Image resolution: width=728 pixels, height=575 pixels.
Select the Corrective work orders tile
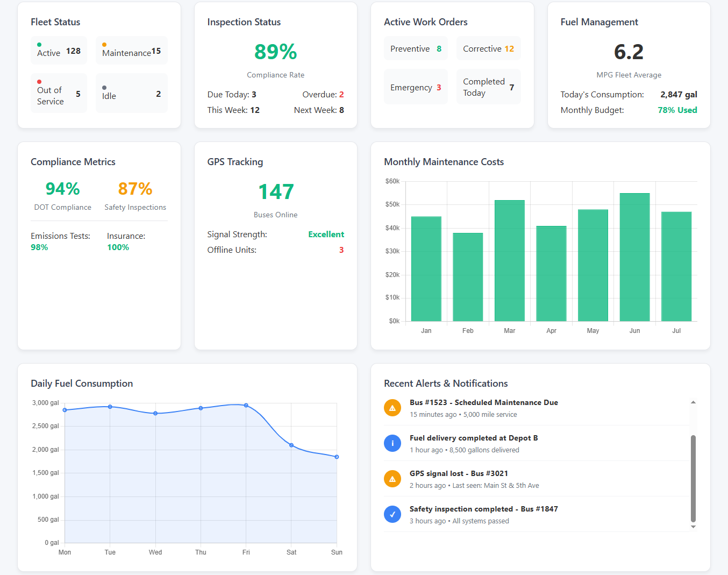pos(488,48)
